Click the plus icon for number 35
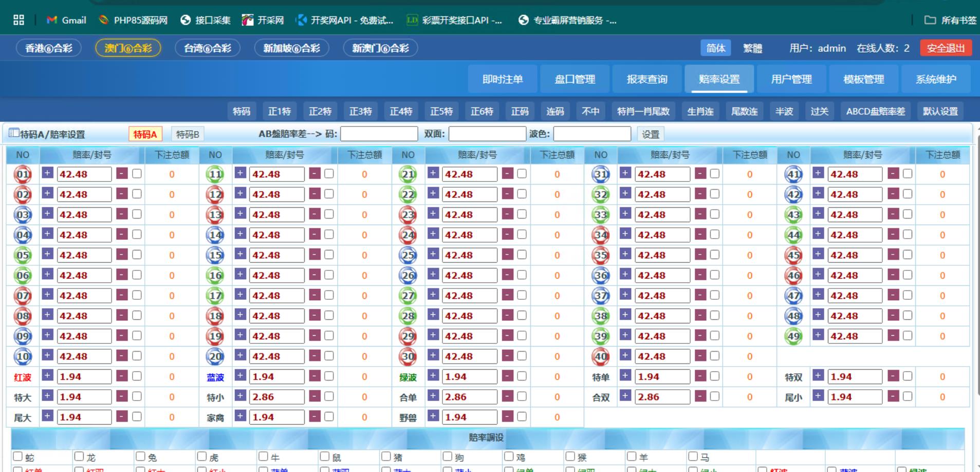Screen dimensions: 980x472 [625, 255]
